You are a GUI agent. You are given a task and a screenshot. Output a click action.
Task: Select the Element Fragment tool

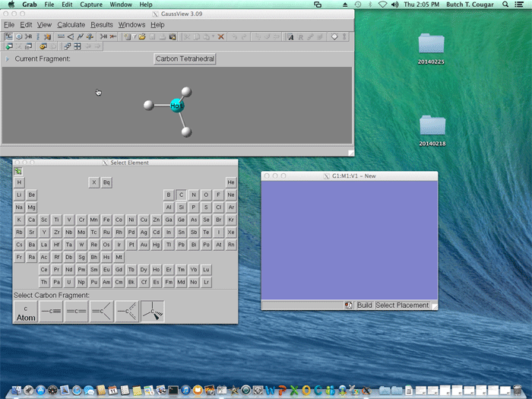click(9, 36)
